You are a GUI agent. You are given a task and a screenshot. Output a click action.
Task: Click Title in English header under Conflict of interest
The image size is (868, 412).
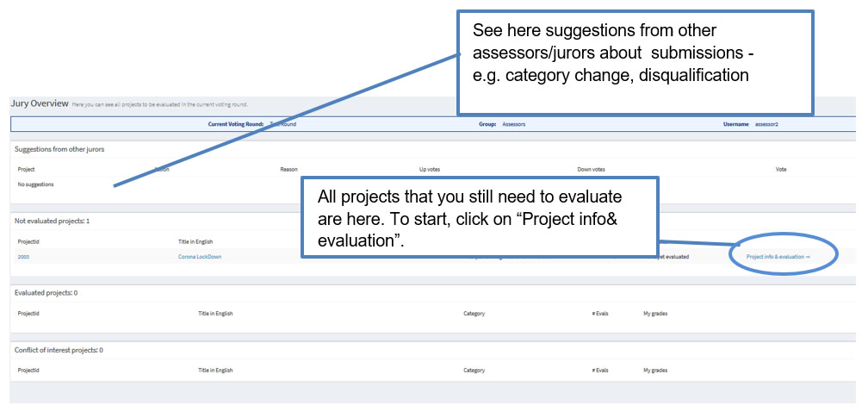click(x=215, y=371)
